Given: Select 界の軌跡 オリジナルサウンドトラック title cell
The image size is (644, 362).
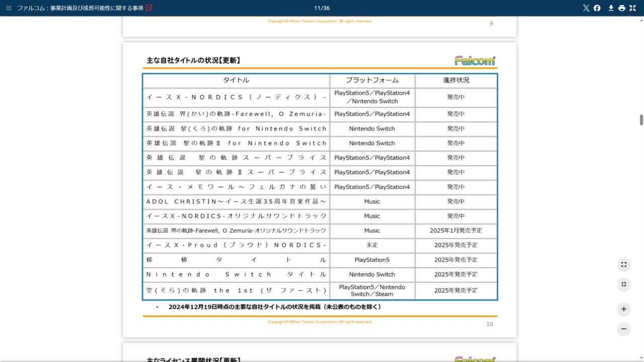Looking at the screenshot, I should coord(236,231).
